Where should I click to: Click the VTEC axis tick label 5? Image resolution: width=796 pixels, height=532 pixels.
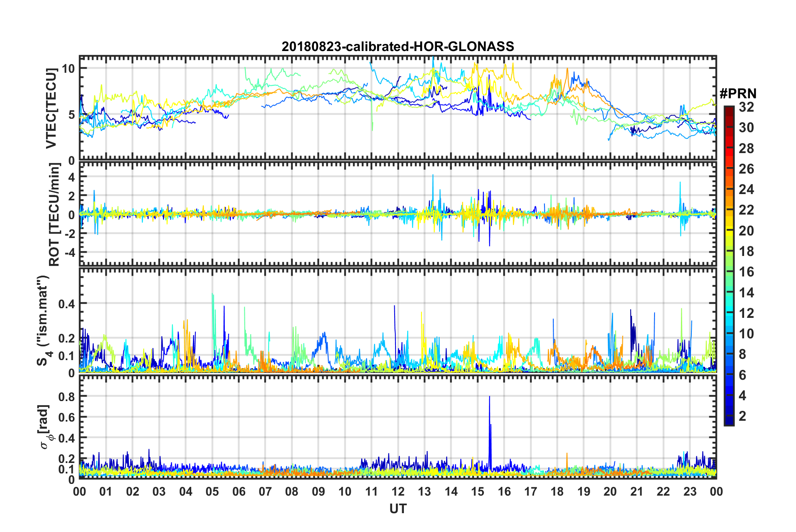point(72,115)
